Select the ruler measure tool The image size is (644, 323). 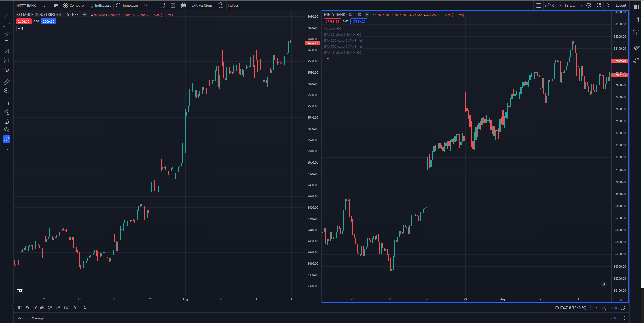click(x=7, y=82)
